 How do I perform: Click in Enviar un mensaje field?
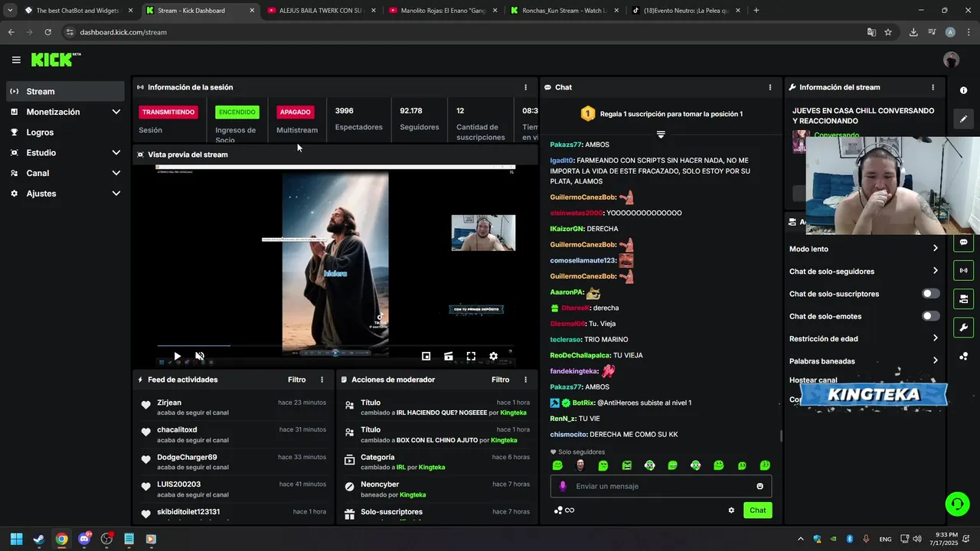pos(661,486)
